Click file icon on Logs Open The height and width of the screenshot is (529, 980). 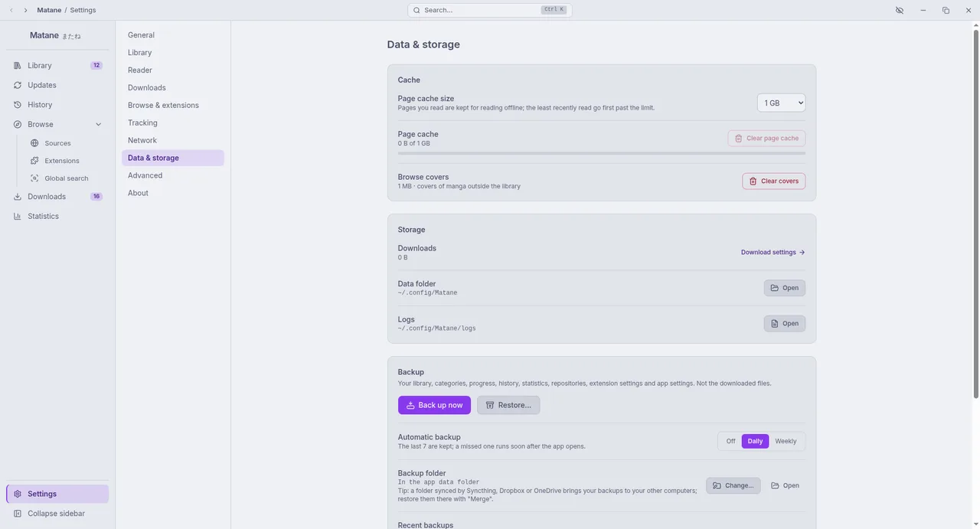tap(775, 324)
